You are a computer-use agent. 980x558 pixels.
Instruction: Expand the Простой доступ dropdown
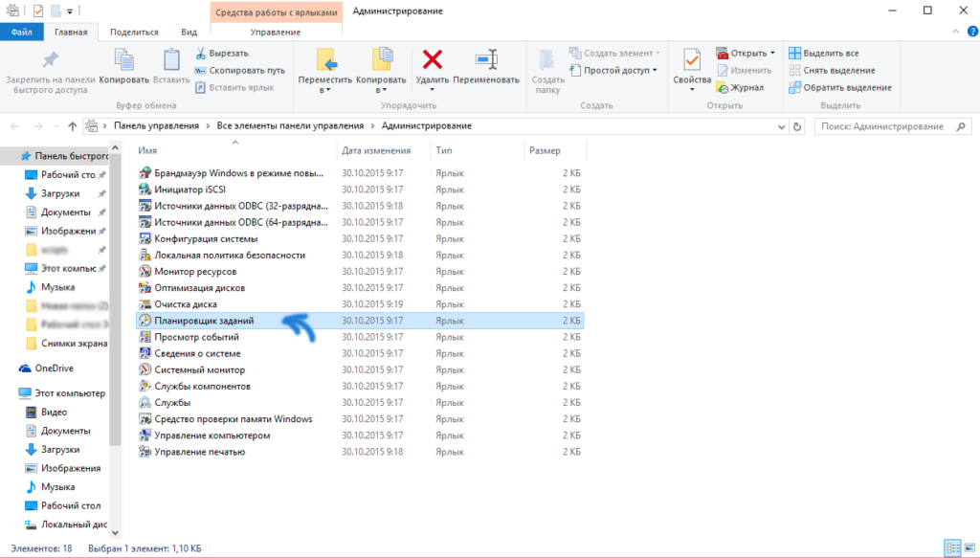point(655,70)
